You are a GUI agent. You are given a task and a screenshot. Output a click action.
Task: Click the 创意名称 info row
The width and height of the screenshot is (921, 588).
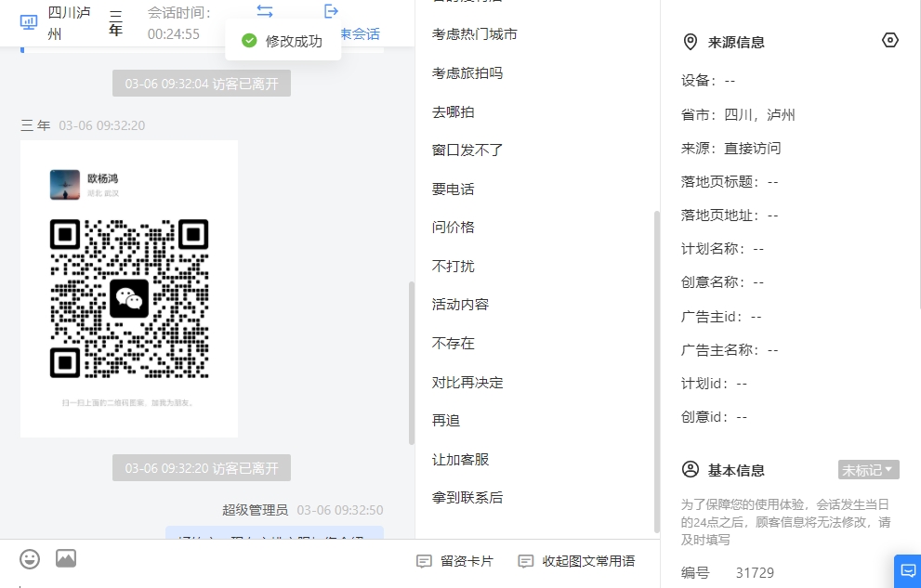(722, 282)
